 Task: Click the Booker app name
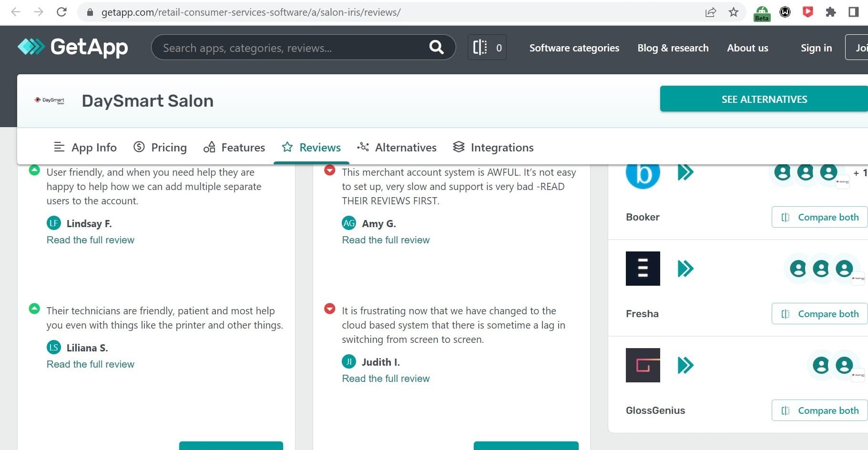pyautogui.click(x=643, y=217)
